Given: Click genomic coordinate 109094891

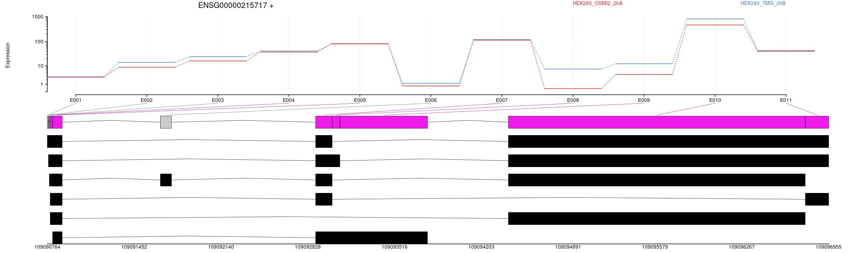Looking at the screenshot, I should coord(568,247).
